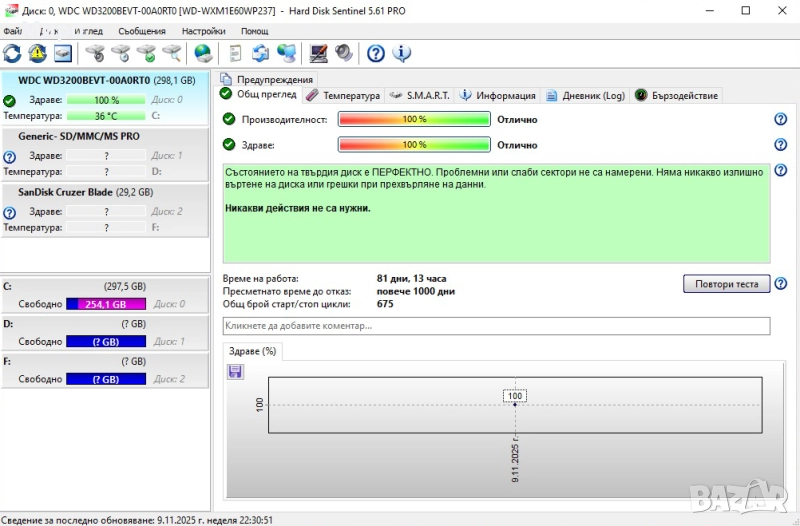Screen dimensions: 800x526
Task: Click the report document toolbar icon
Action: coord(235,53)
